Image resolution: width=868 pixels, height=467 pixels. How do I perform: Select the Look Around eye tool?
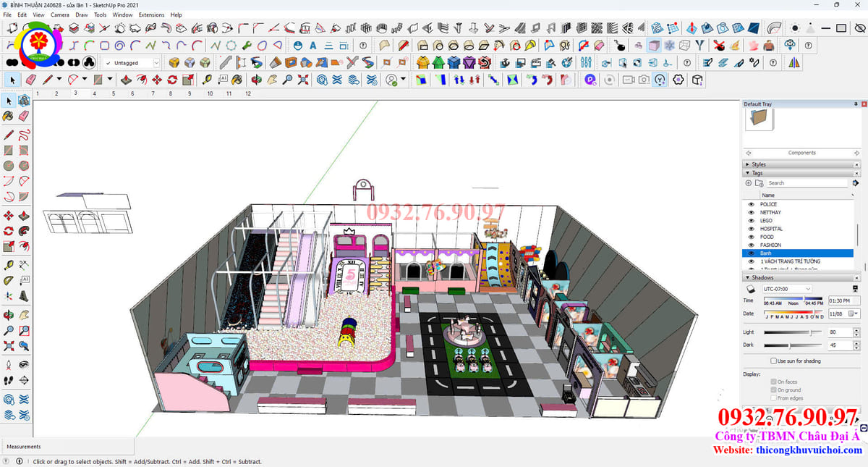24,365
